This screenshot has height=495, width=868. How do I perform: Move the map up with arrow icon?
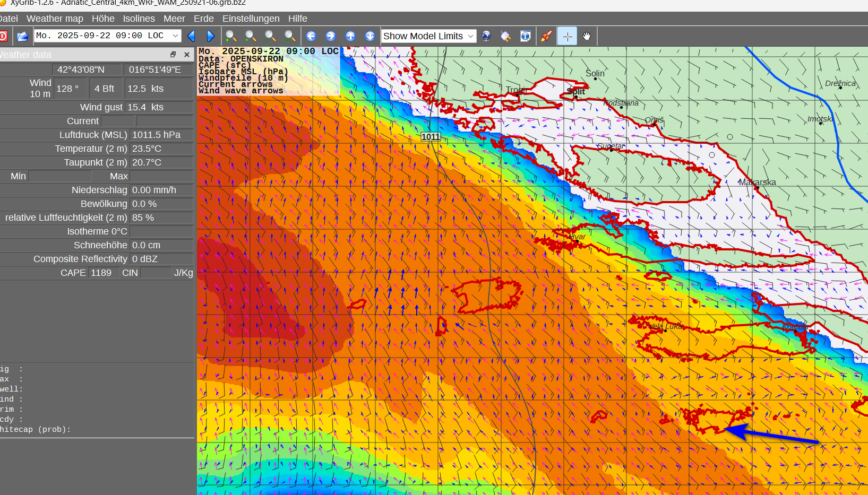coord(350,36)
